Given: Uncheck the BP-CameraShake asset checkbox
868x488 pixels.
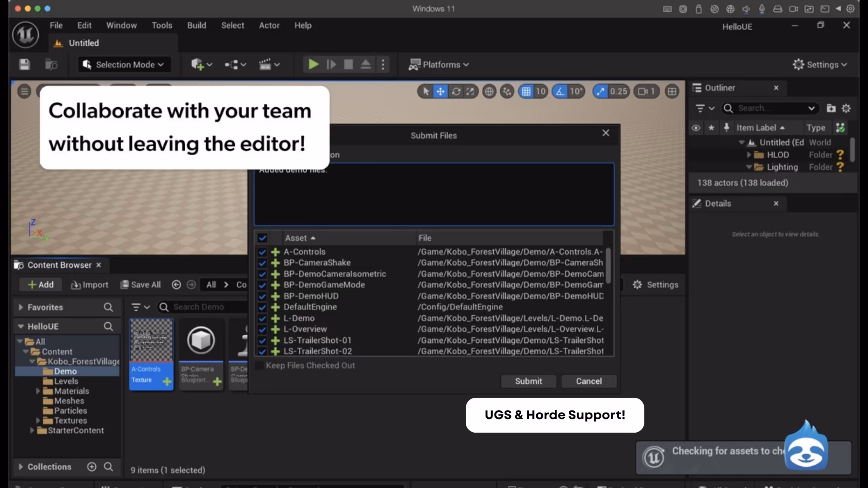Looking at the screenshot, I should [262, 263].
